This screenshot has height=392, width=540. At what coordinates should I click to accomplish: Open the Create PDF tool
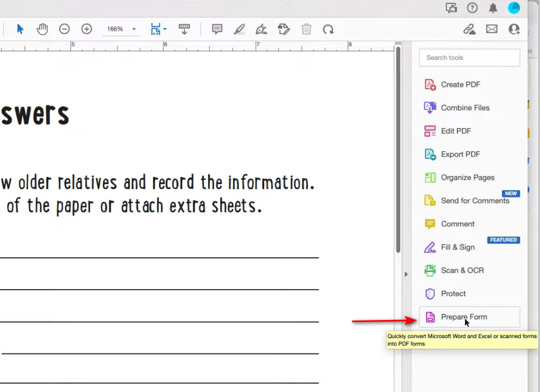tap(461, 84)
